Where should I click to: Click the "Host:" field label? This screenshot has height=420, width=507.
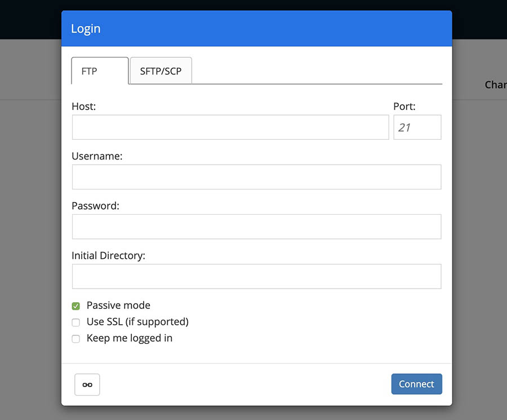(84, 106)
